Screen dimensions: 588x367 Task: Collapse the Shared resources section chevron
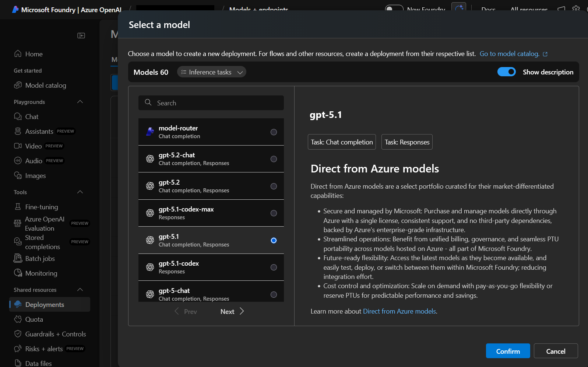coord(80,290)
